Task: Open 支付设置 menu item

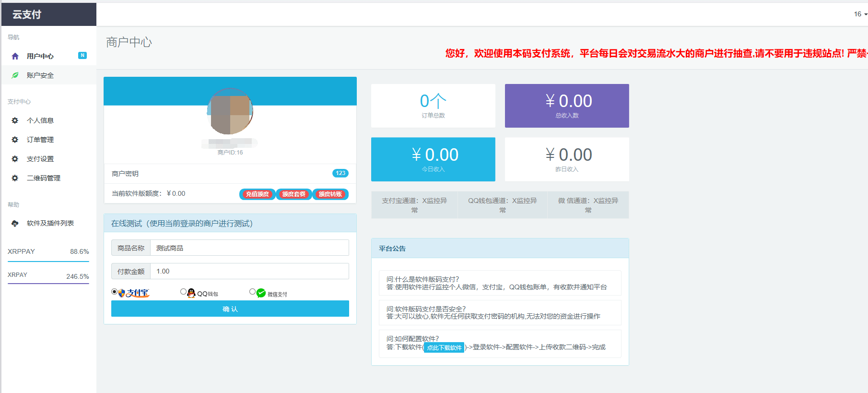Action: tap(49, 159)
